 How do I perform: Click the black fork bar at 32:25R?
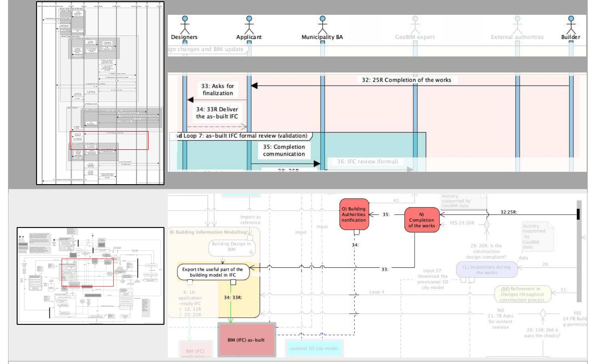click(x=578, y=214)
